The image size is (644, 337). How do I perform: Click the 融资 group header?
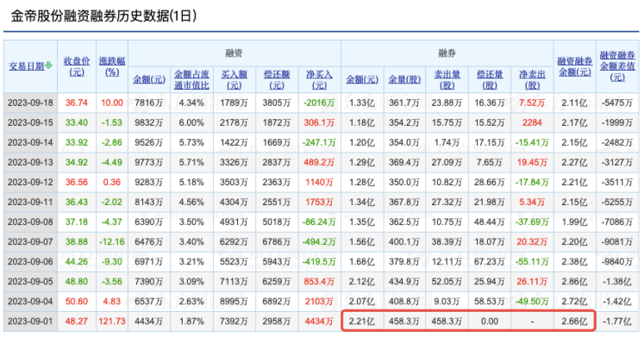click(x=234, y=53)
